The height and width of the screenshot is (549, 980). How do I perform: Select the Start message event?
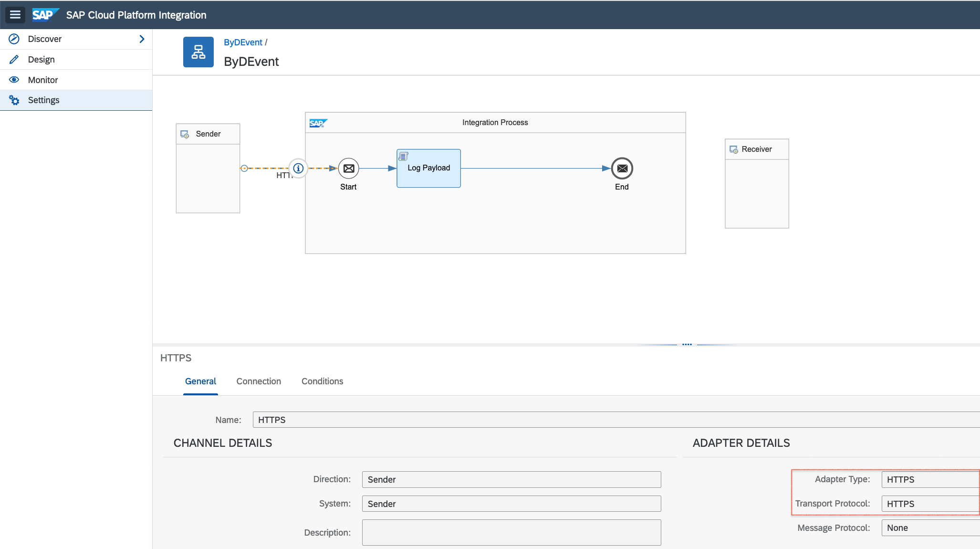(349, 168)
